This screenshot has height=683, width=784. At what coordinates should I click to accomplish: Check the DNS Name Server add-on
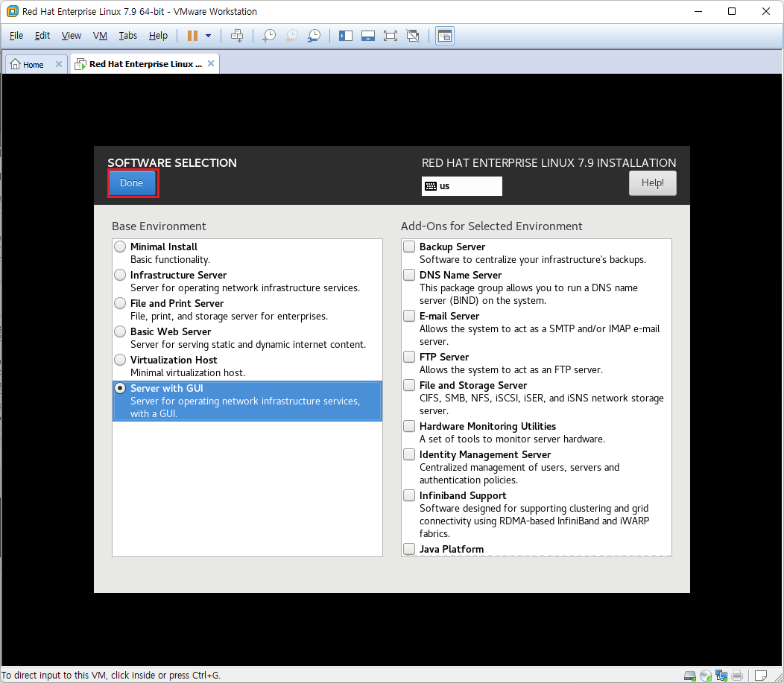(x=409, y=275)
